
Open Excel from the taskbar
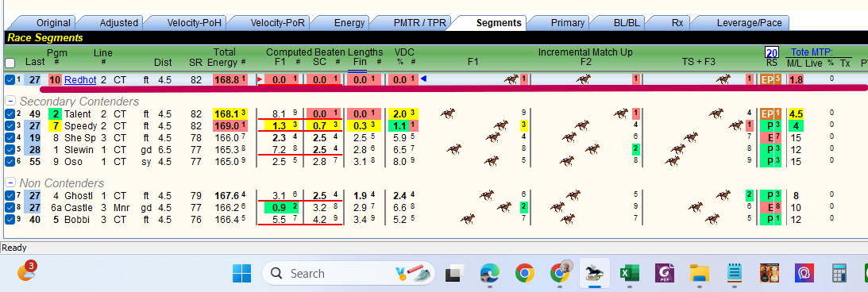[x=630, y=273]
